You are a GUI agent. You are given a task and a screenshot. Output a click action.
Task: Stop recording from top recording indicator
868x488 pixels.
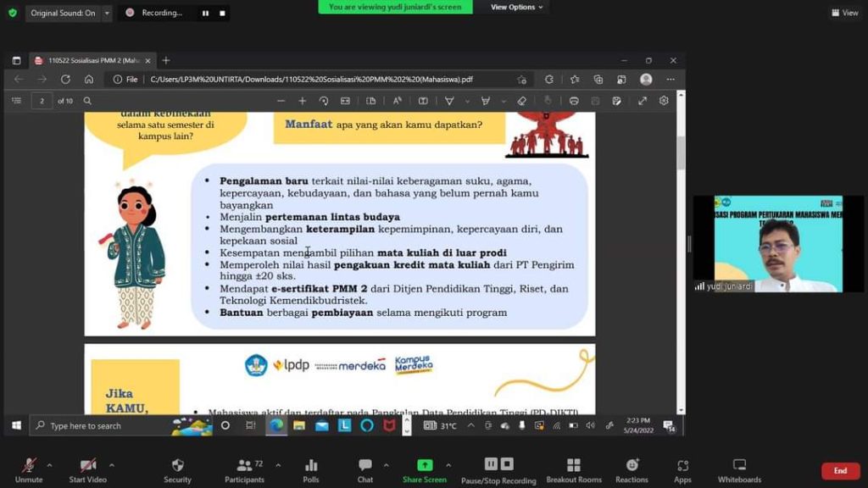click(x=223, y=14)
